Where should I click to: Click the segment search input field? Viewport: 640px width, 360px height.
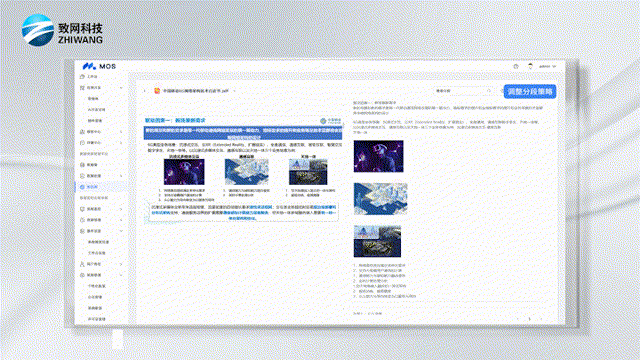(x=463, y=91)
